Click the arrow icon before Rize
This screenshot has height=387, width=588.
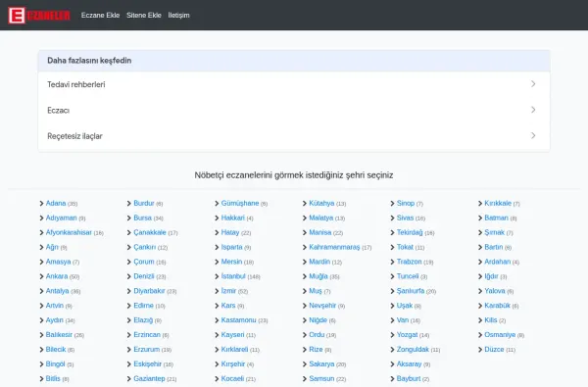tap(305, 350)
